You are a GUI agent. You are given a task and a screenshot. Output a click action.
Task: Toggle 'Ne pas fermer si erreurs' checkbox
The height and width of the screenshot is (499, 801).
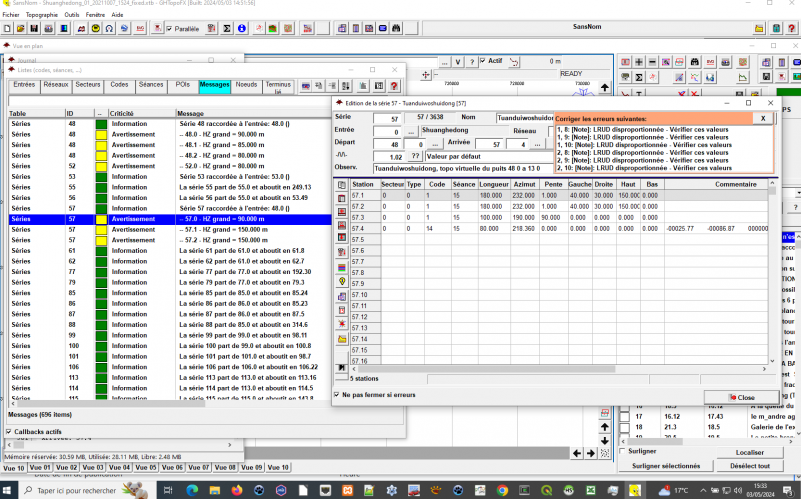pos(337,395)
